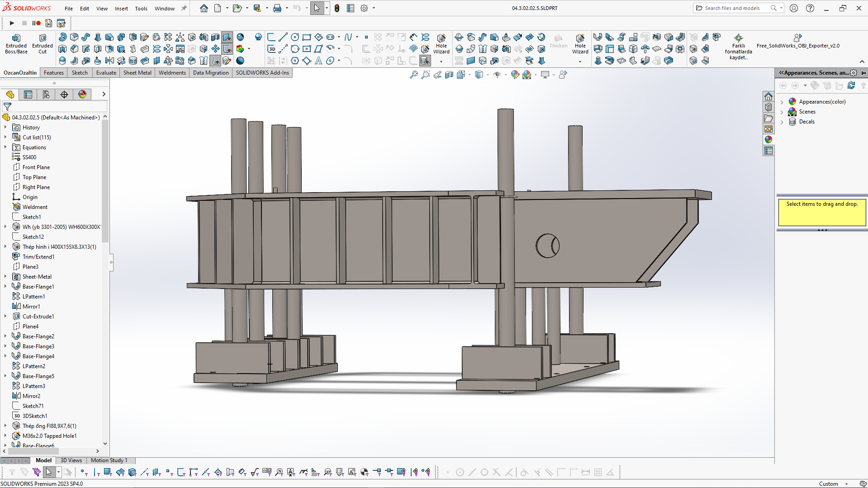Select the Weldment feature in the tree
Viewport: 868px width, 488px height.
(35, 207)
